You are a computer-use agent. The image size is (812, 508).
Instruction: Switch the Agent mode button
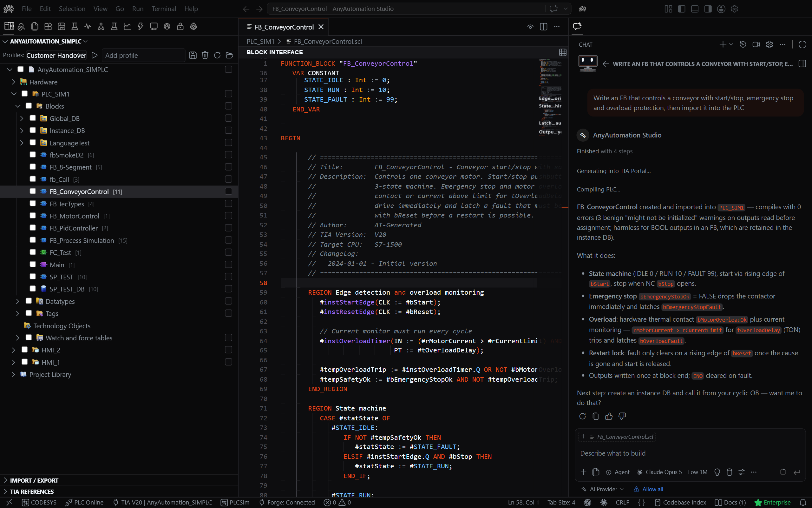pos(618,472)
